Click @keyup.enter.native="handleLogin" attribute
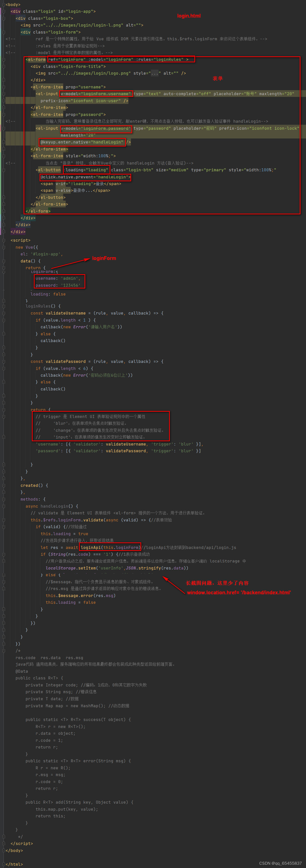The height and width of the screenshot is (868, 306). [82, 142]
